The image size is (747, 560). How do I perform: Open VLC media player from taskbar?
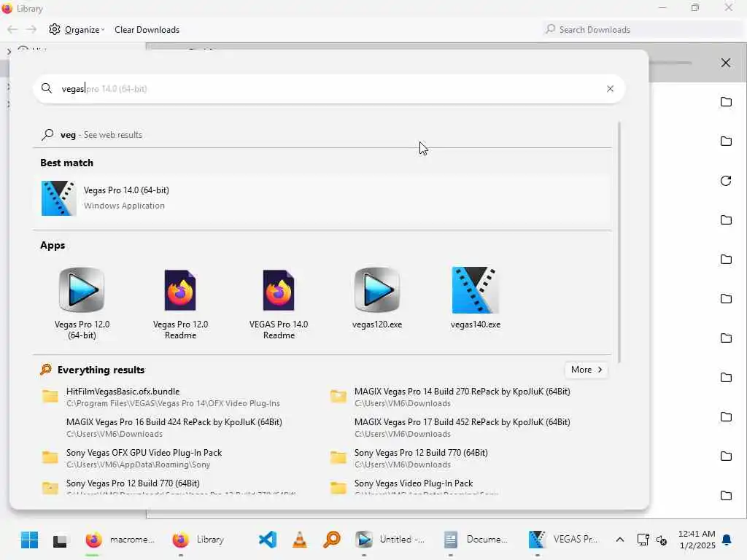click(299, 540)
